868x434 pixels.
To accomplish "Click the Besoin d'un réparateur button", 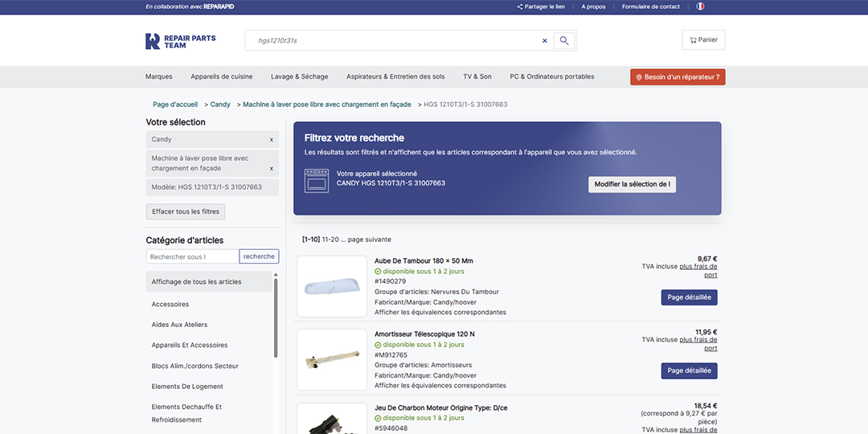I will (678, 77).
